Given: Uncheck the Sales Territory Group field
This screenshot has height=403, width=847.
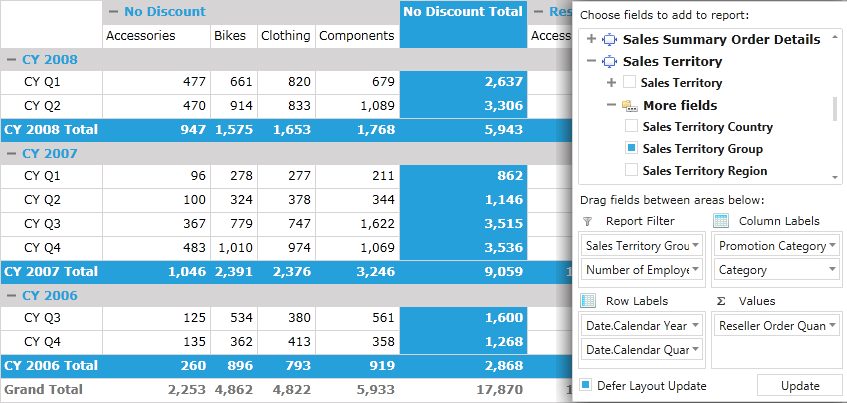Looking at the screenshot, I should click(631, 148).
